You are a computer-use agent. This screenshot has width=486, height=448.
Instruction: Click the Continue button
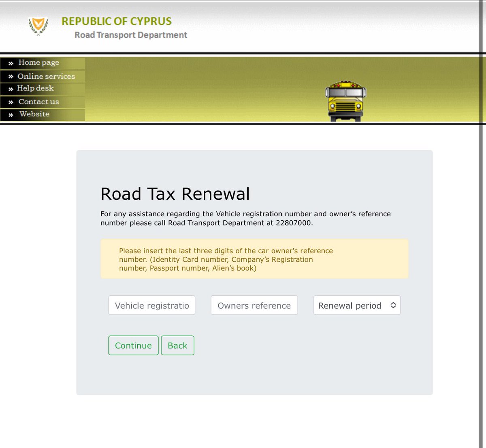[133, 346]
